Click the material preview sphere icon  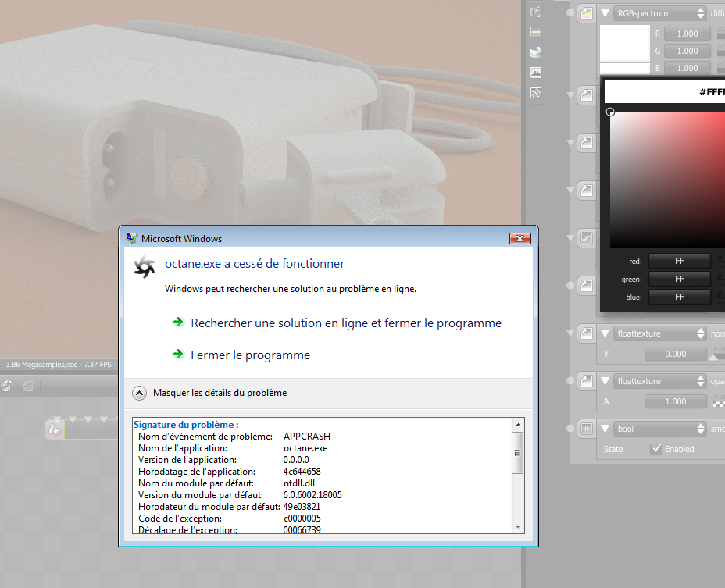pos(6,386)
